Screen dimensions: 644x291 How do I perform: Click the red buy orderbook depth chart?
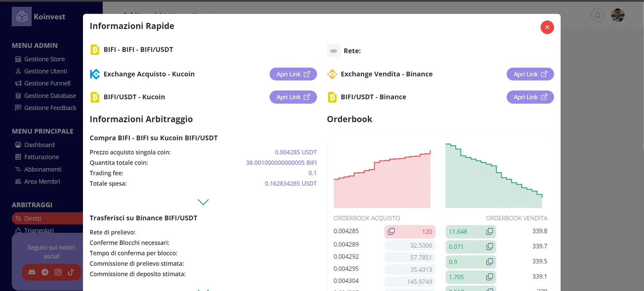click(382, 179)
